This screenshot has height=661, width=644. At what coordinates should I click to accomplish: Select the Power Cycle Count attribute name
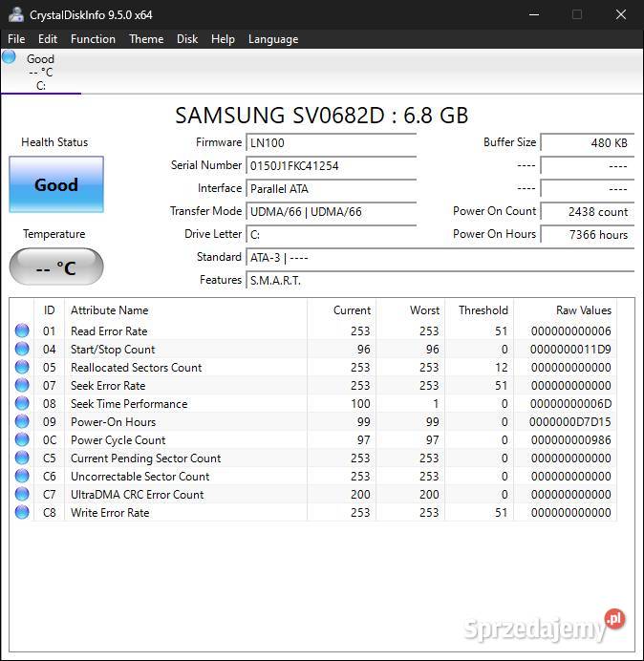point(118,440)
